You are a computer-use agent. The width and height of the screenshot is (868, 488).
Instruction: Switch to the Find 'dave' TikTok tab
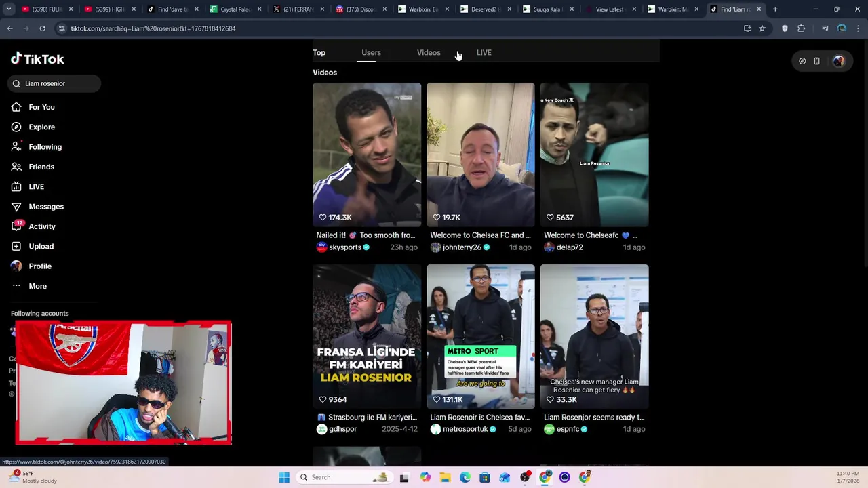(x=173, y=9)
